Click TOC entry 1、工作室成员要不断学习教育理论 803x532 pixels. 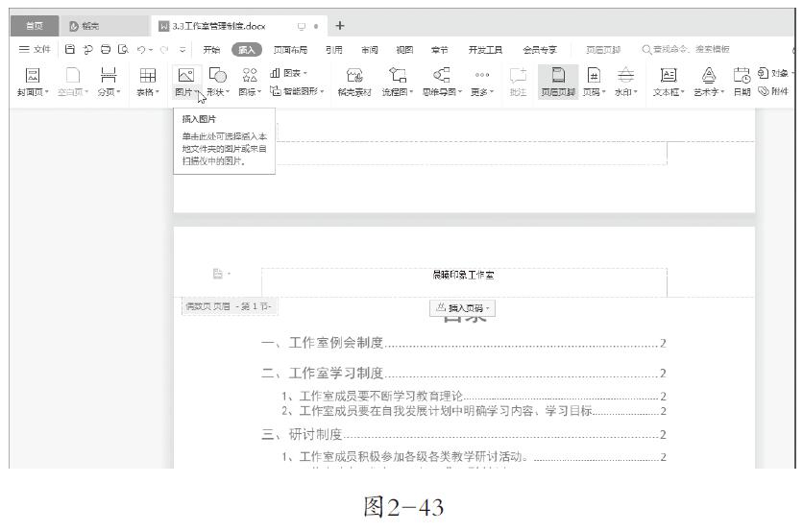point(474,396)
